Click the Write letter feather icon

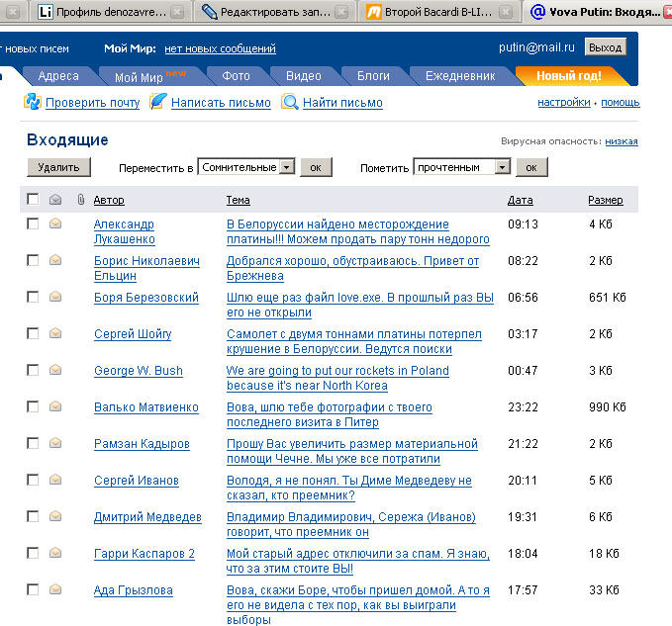(157, 102)
